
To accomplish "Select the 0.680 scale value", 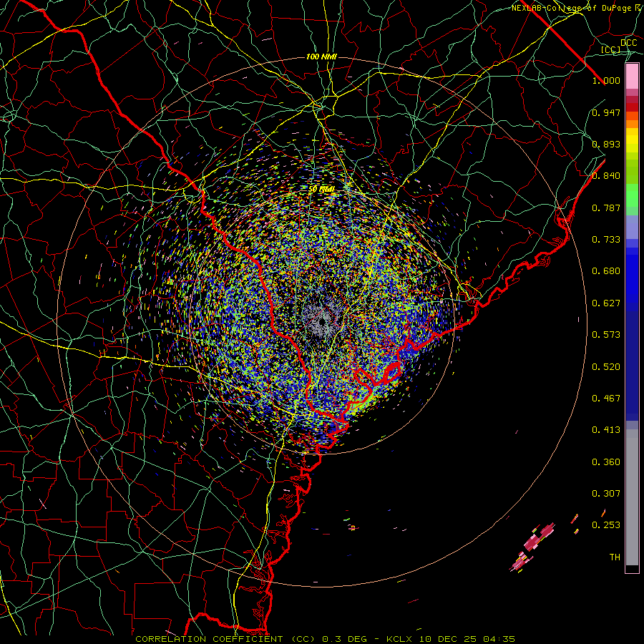I will tap(606, 271).
